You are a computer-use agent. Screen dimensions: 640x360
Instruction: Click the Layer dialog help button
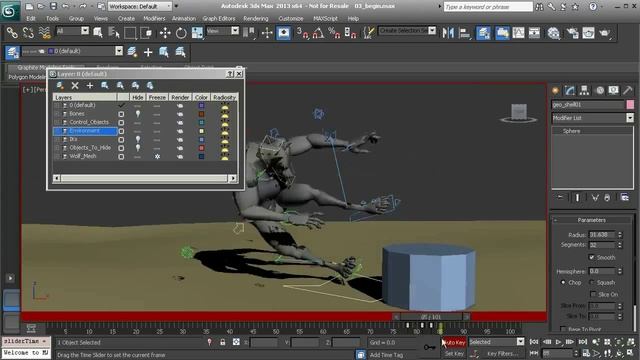230,74
